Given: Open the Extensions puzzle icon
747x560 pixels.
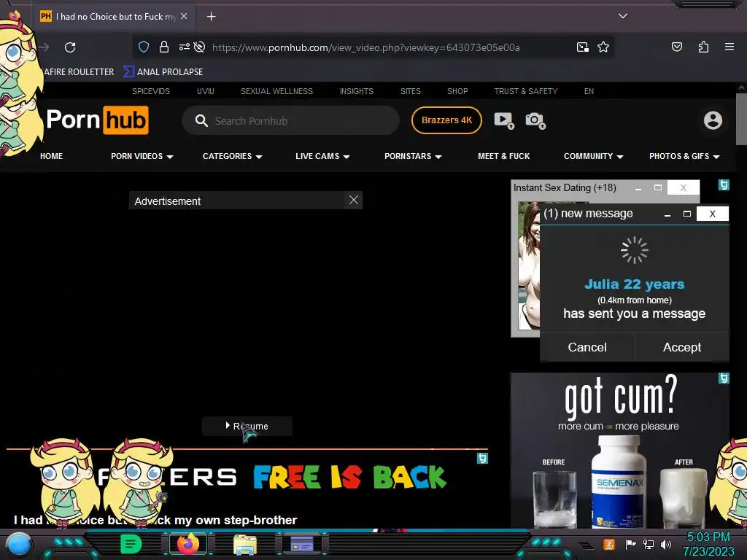Looking at the screenshot, I should (x=703, y=47).
